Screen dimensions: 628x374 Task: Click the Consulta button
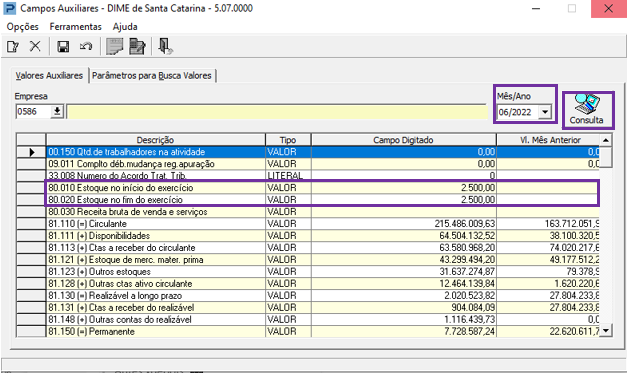tap(588, 110)
